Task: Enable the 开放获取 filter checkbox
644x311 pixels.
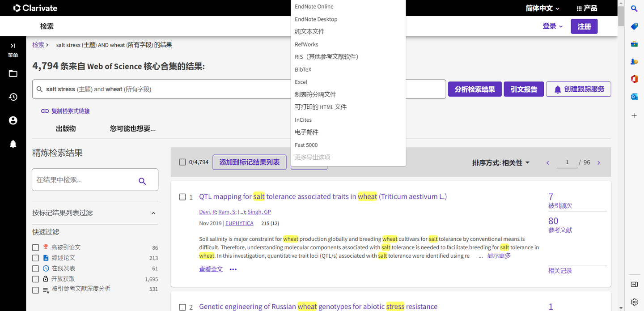Action: coord(35,279)
